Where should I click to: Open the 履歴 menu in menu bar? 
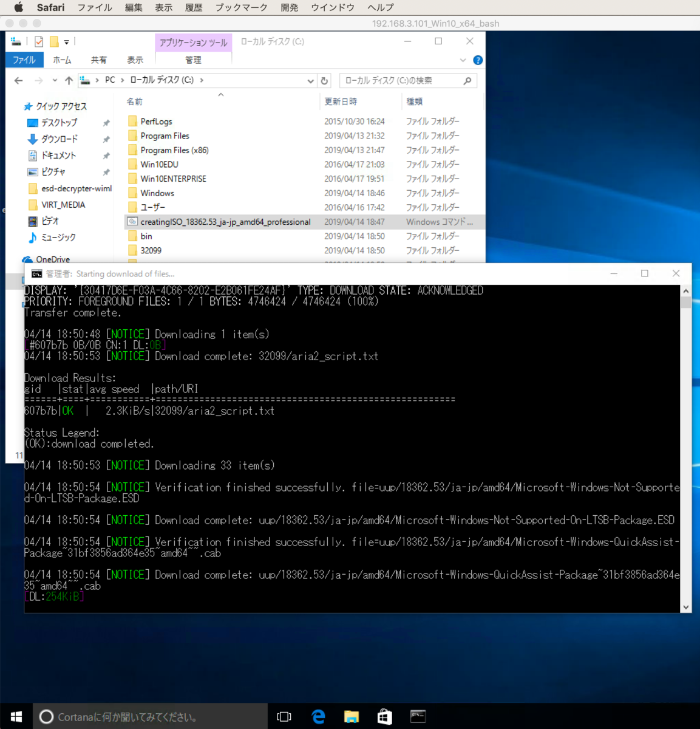[194, 7]
